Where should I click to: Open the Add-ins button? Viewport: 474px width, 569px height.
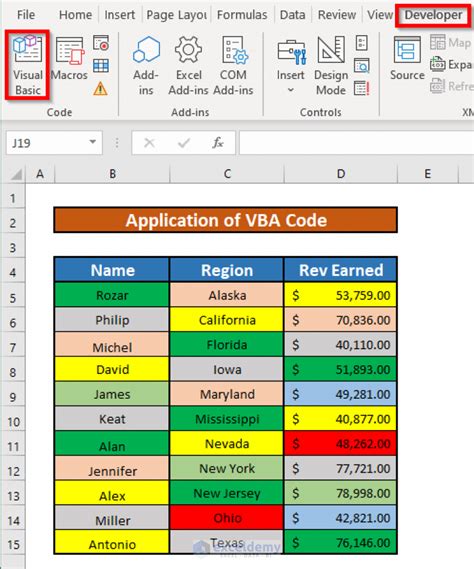pyautogui.click(x=146, y=65)
